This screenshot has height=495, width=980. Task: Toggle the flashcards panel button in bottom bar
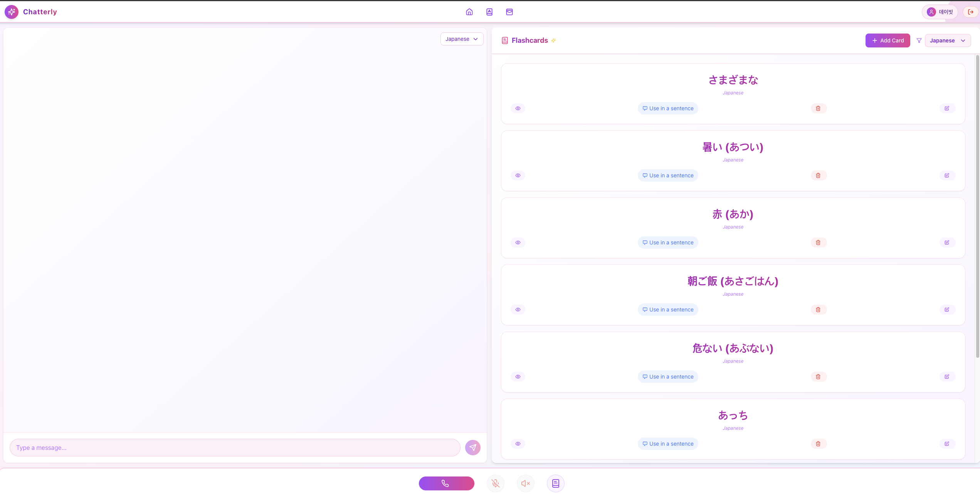point(555,483)
